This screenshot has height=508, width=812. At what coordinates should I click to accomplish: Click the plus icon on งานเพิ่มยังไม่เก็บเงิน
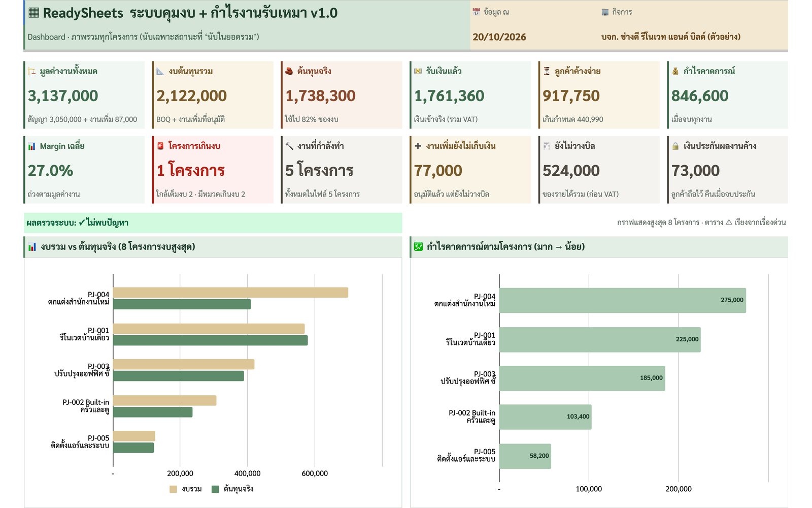418,146
